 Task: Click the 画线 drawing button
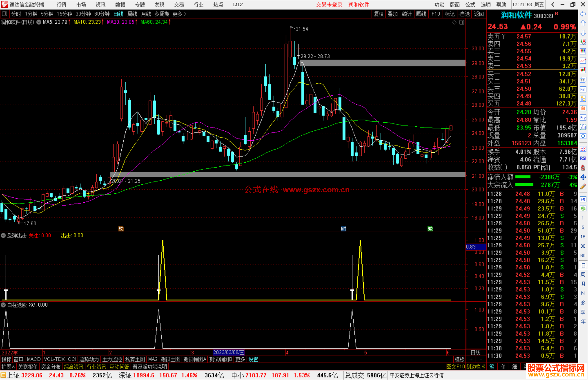[x=421, y=14]
